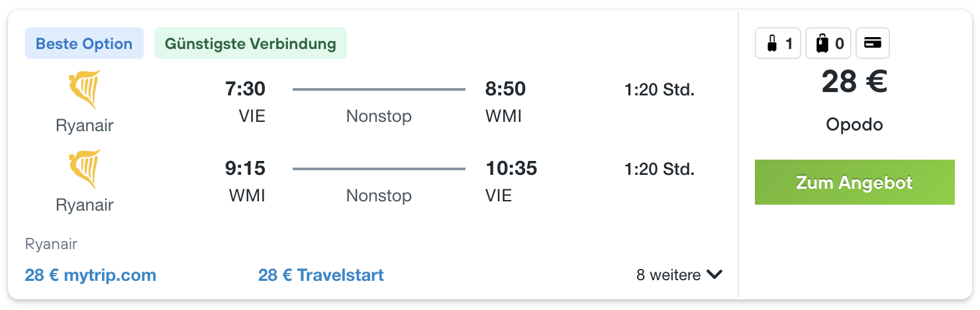Image resolution: width=980 pixels, height=310 pixels.
Task: Click the Ryanair logo on outbound flight
Action: point(85,89)
